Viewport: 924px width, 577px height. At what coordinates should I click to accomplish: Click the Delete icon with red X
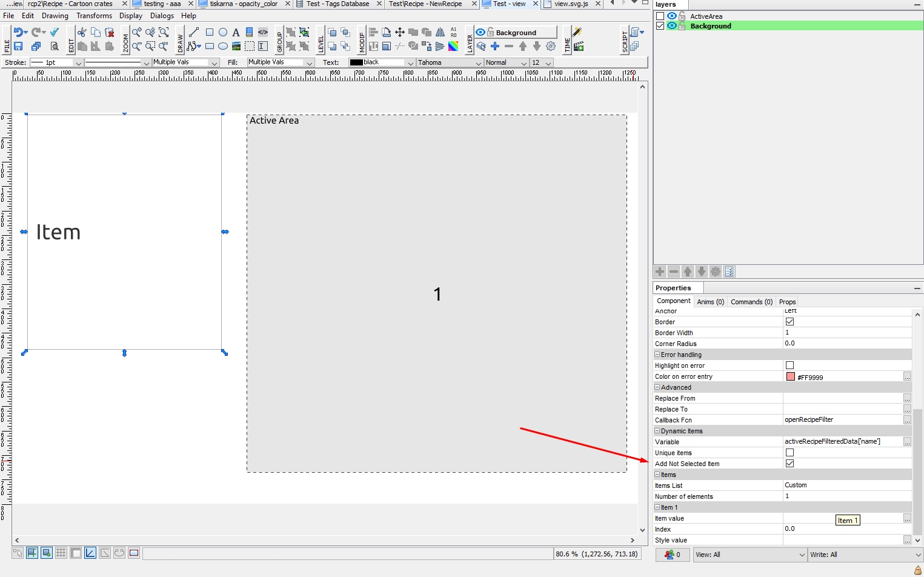click(110, 32)
